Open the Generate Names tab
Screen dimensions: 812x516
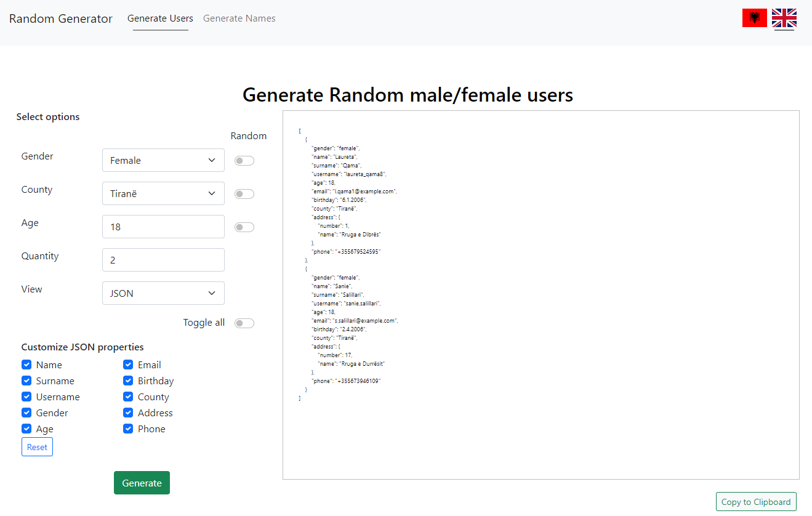pos(239,18)
